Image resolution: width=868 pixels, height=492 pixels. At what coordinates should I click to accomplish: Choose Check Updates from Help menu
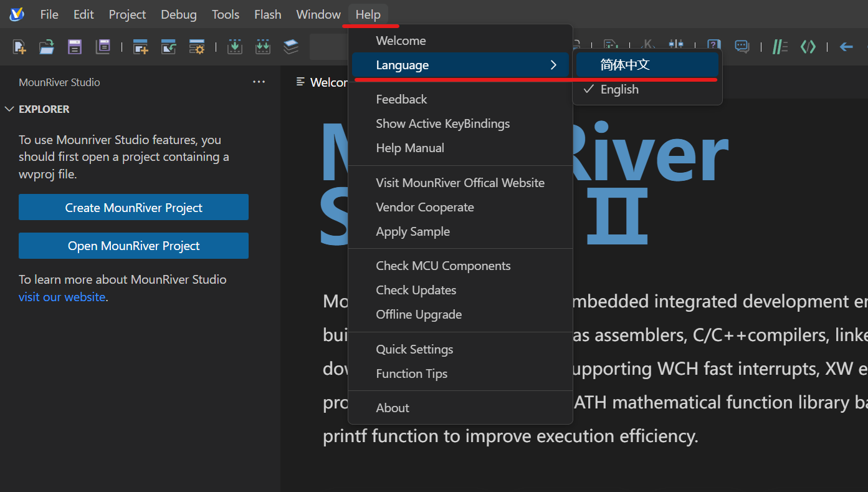[x=416, y=290]
